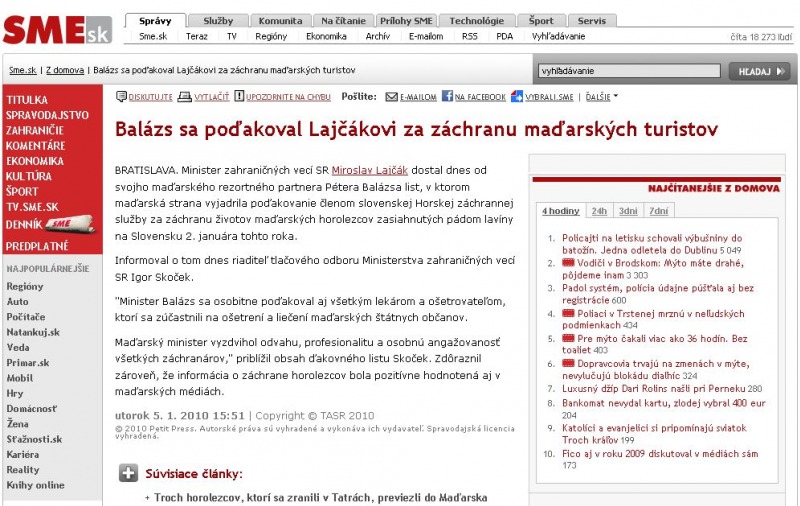Switch to the 24h most-read tab

pos(598,211)
